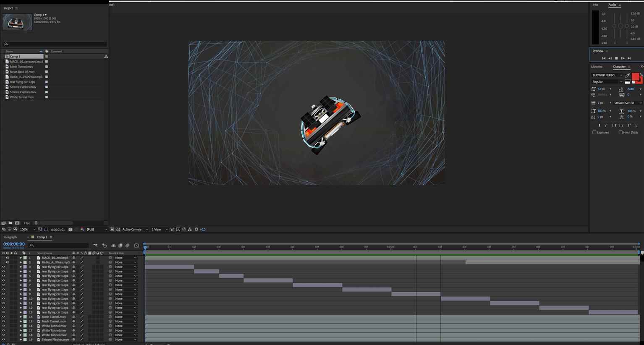Step forward one frame in Preview panel
The height and width of the screenshot is (345, 644).
pyautogui.click(x=623, y=58)
